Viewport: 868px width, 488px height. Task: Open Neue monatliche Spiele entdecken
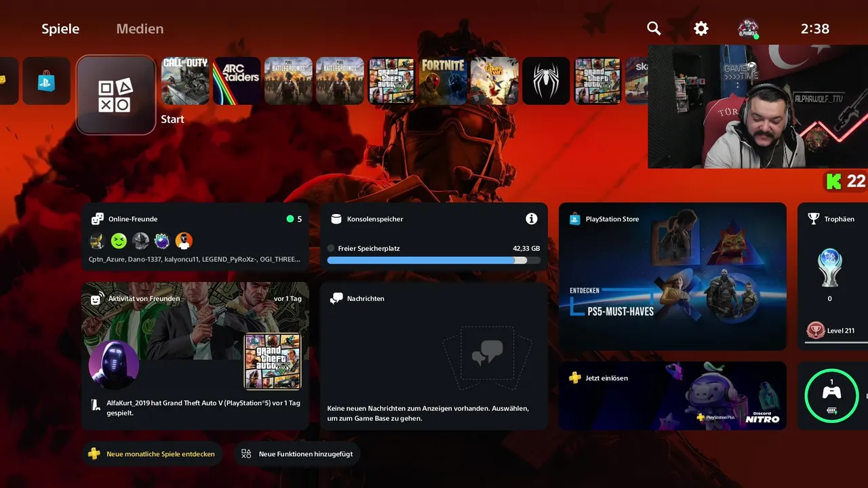click(x=154, y=454)
